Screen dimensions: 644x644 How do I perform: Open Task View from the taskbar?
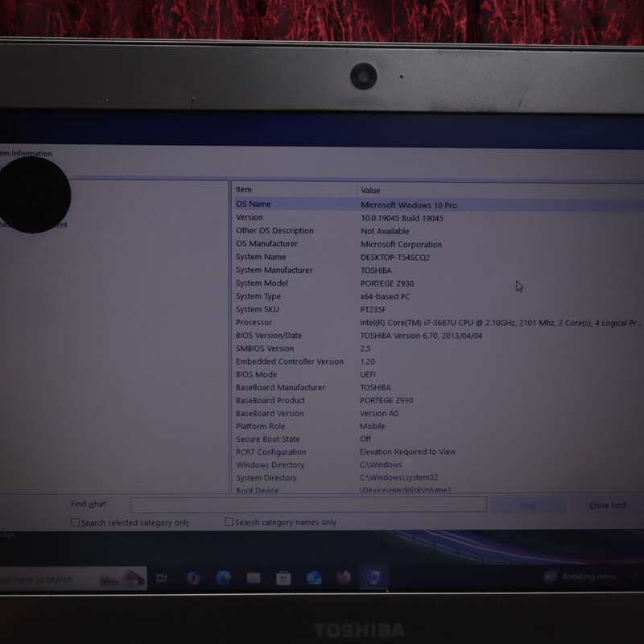[162, 578]
